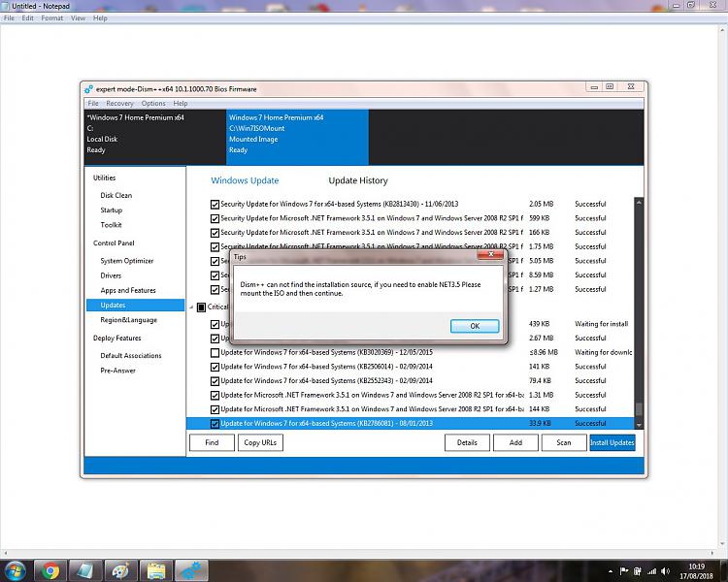Open Action Center flag icon
The width and height of the screenshot is (728, 582).
click(x=624, y=571)
